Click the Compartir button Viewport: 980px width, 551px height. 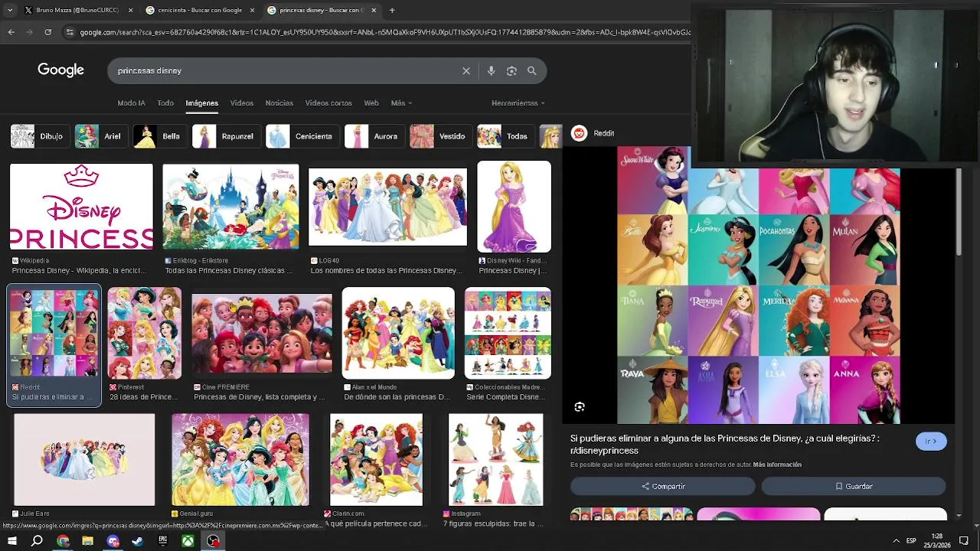click(663, 486)
